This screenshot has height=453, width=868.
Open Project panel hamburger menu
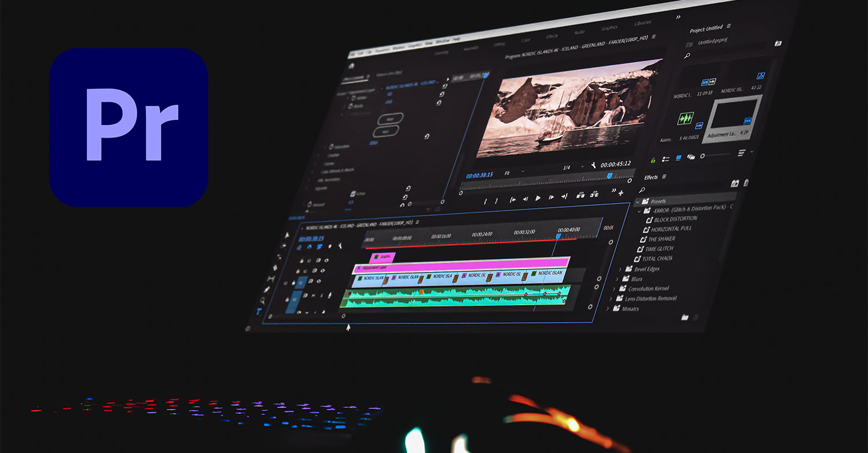pyautogui.click(x=729, y=26)
